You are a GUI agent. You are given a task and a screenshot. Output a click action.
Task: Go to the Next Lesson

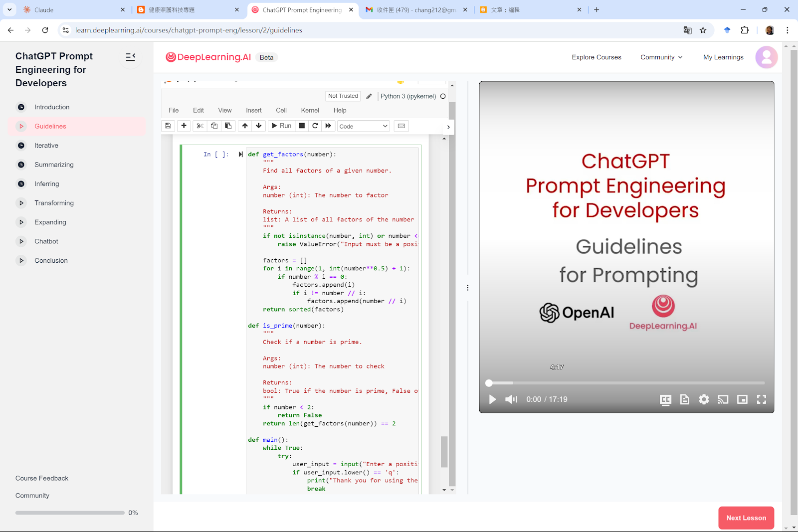click(x=746, y=518)
